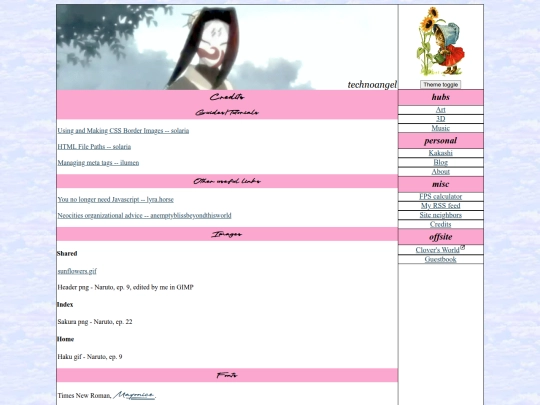Click the misc sidebar heading

[440, 184]
